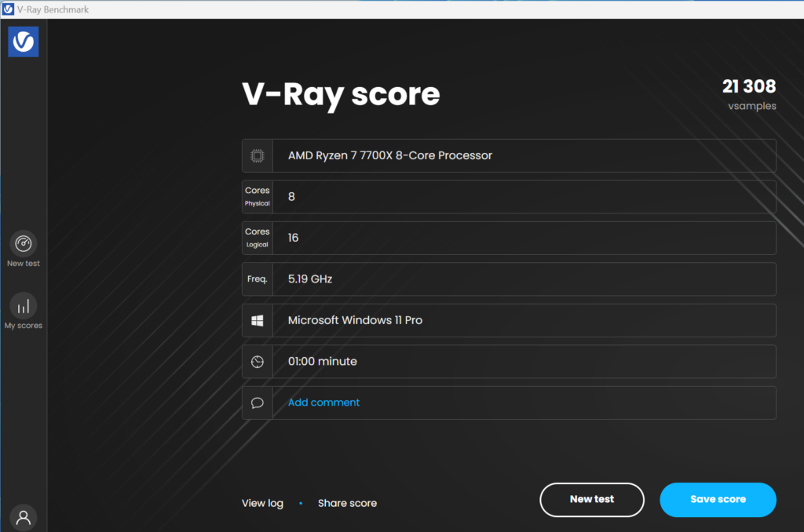Click the 5.19 GHz frequency value
This screenshot has width=804, height=532.
click(x=309, y=279)
